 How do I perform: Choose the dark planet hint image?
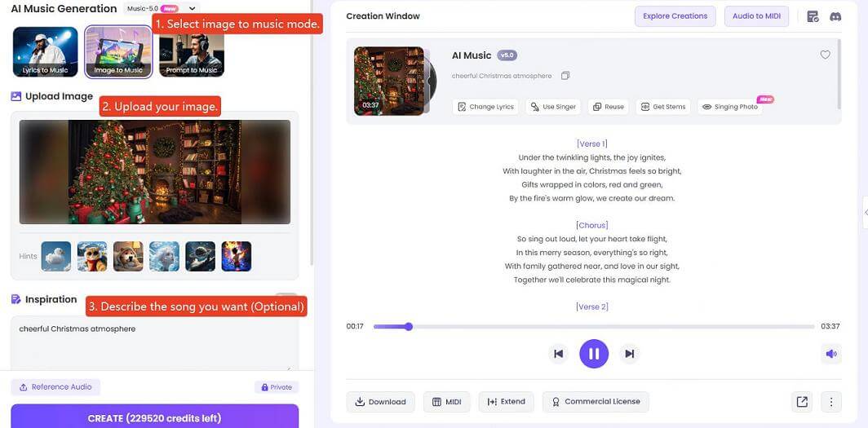coord(200,256)
